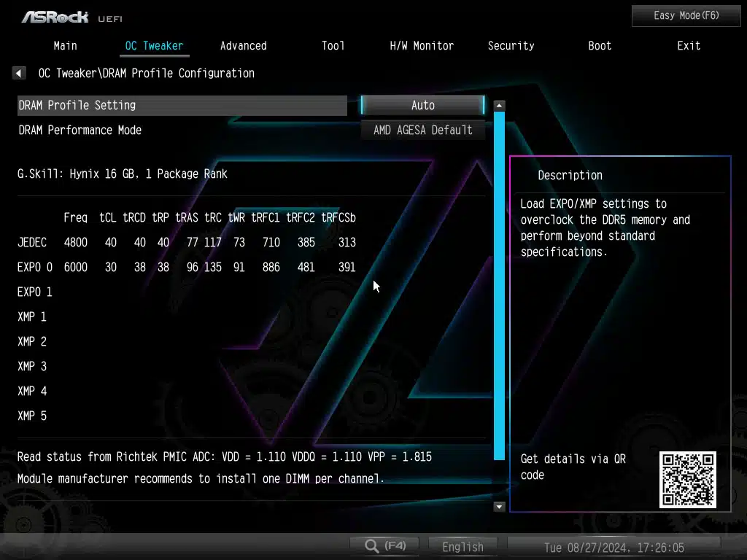747x560 pixels.
Task: Select the Boot tab
Action: 600,45
